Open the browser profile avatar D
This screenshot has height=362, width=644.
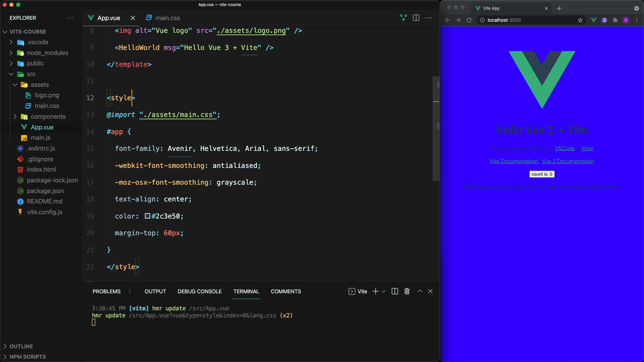click(626, 20)
